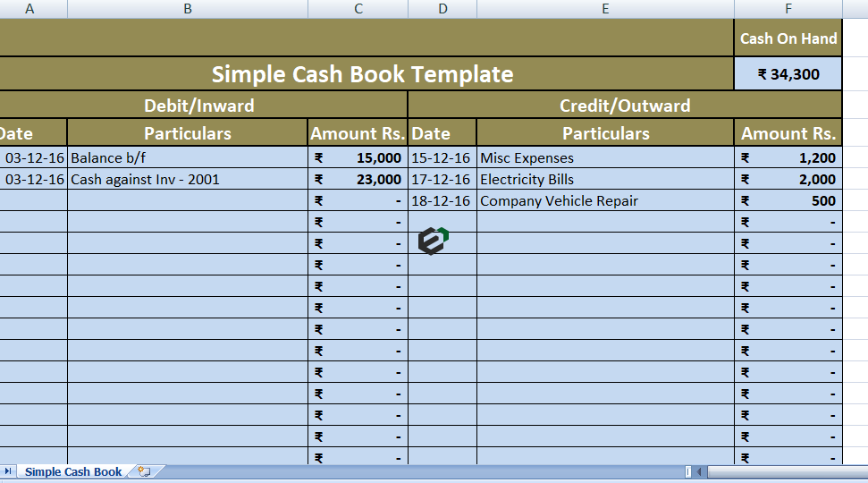
Task: Select column E header
Action: (605, 9)
